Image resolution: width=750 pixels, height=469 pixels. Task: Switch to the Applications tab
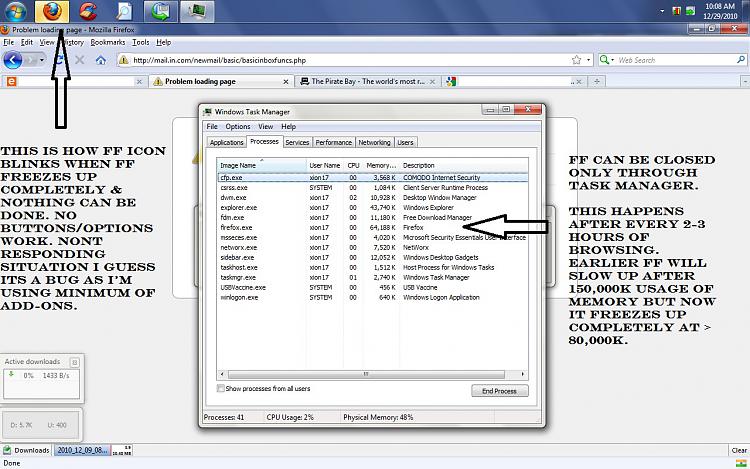226,142
